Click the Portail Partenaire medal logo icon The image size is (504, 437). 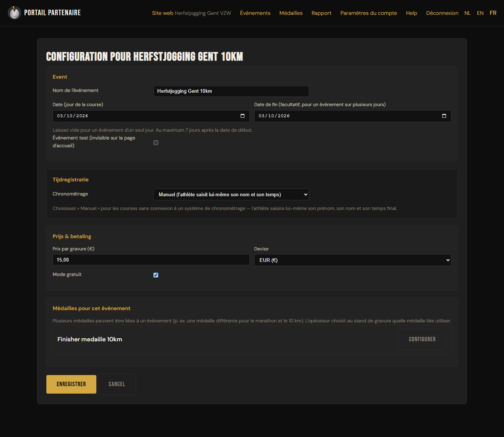tap(14, 13)
